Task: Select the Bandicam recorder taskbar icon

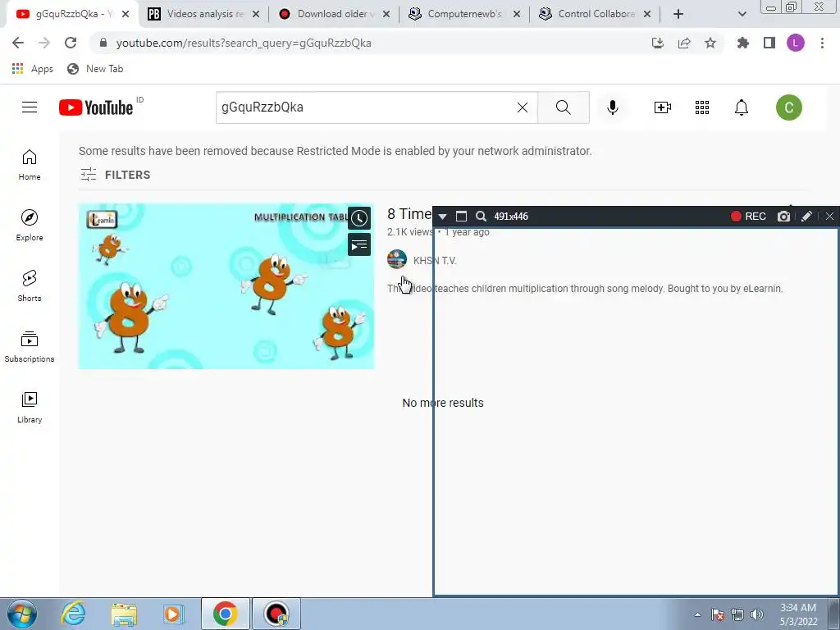Action: pos(276,614)
